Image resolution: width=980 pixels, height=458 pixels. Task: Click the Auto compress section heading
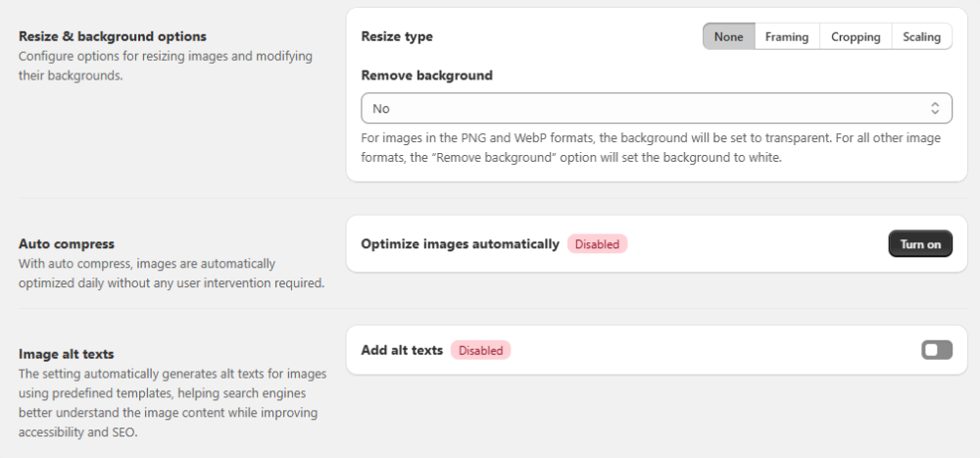coord(67,244)
